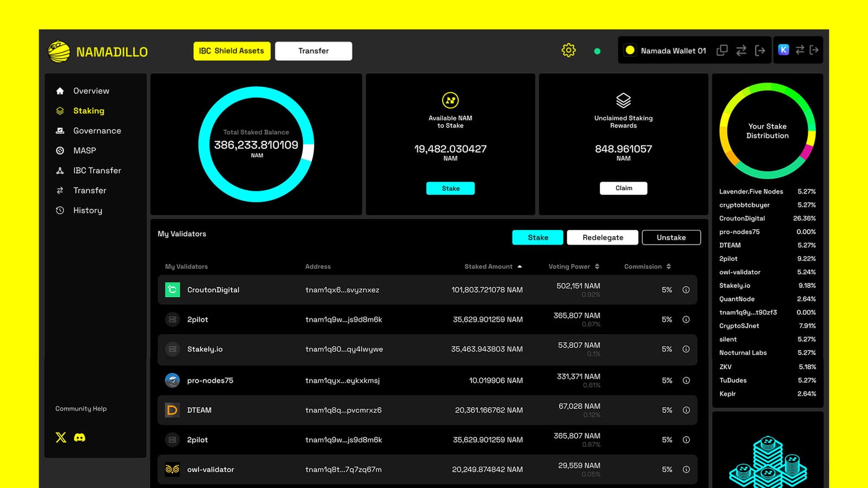Switch accounts on Namada Wallet 01
The width and height of the screenshot is (868, 488).
tap(741, 50)
